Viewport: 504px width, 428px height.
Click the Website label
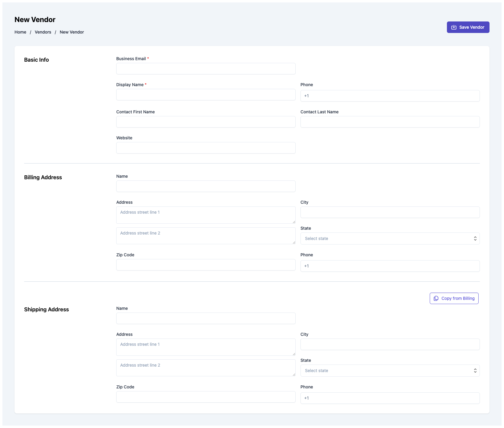pyautogui.click(x=124, y=138)
